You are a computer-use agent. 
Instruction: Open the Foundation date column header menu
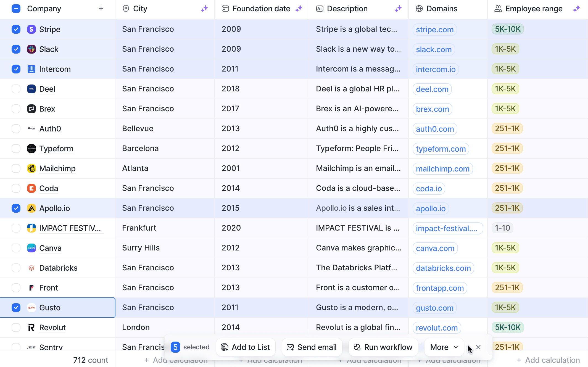pos(261,9)
